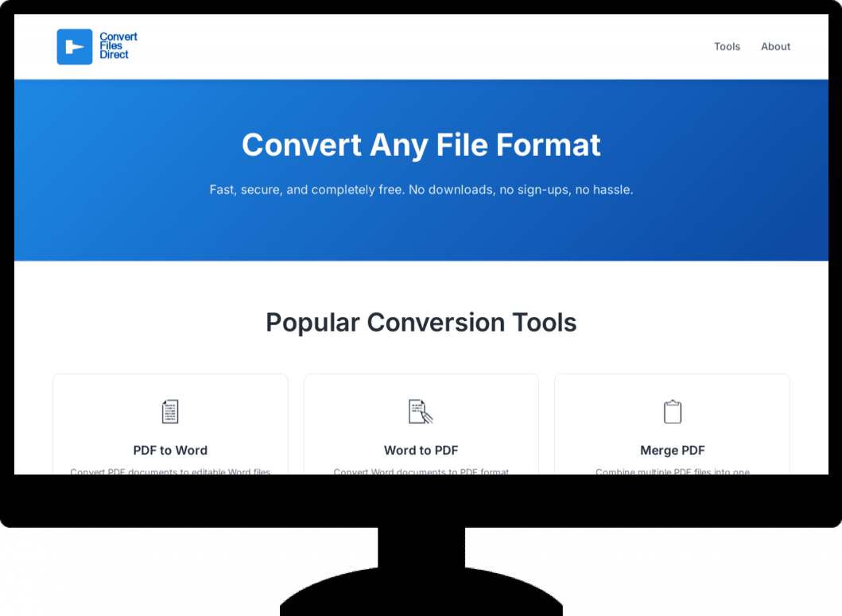Click the white arrow inside the blue logo

(73, 46)
